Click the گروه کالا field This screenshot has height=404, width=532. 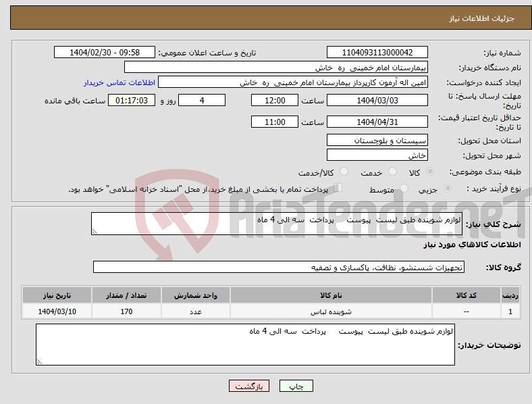point(279,267)
